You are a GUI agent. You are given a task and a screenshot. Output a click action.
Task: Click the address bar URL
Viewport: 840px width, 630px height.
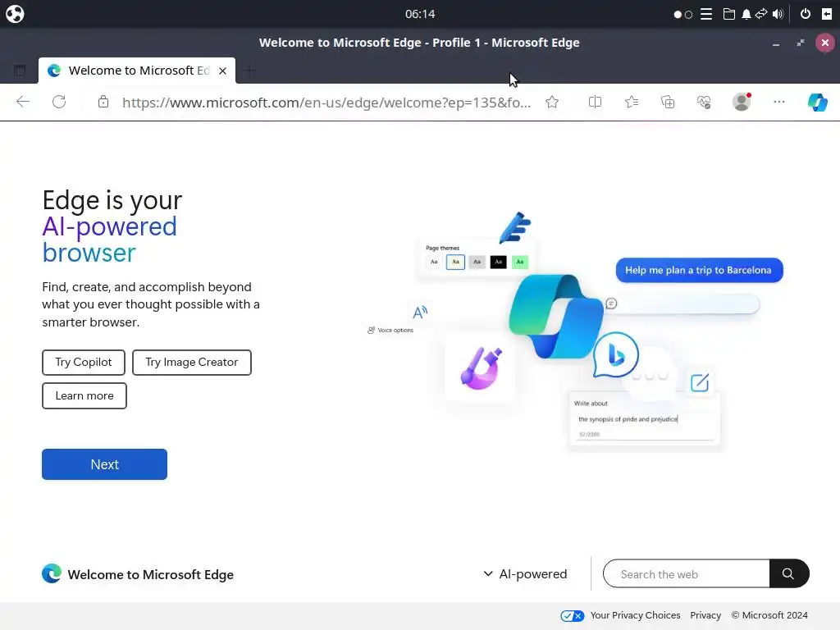326,103
